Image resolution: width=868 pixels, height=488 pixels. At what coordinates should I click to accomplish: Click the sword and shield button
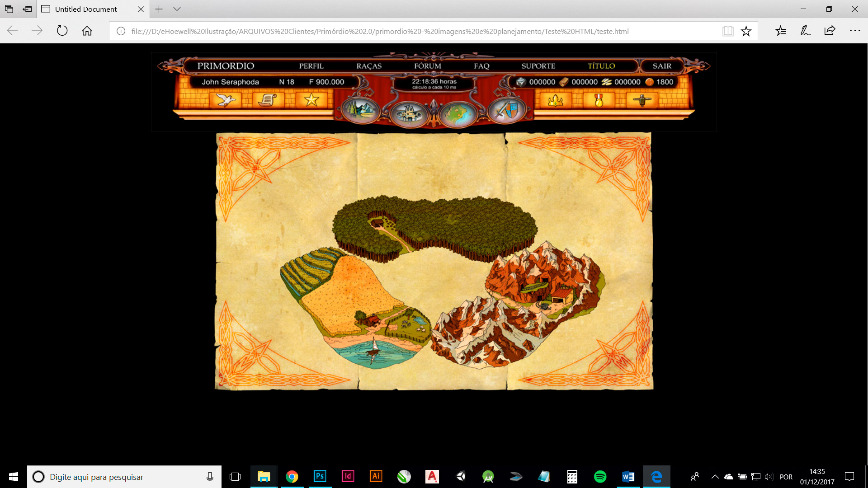(506, 110)
